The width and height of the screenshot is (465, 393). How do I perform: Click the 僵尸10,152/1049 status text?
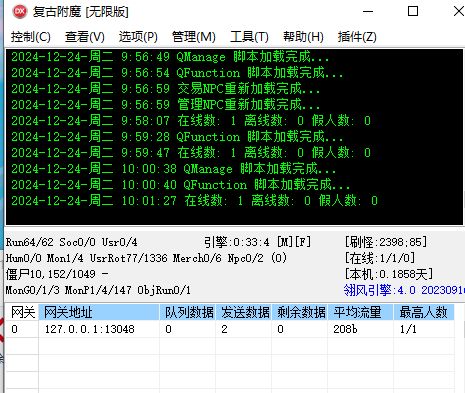coord(57,274)
